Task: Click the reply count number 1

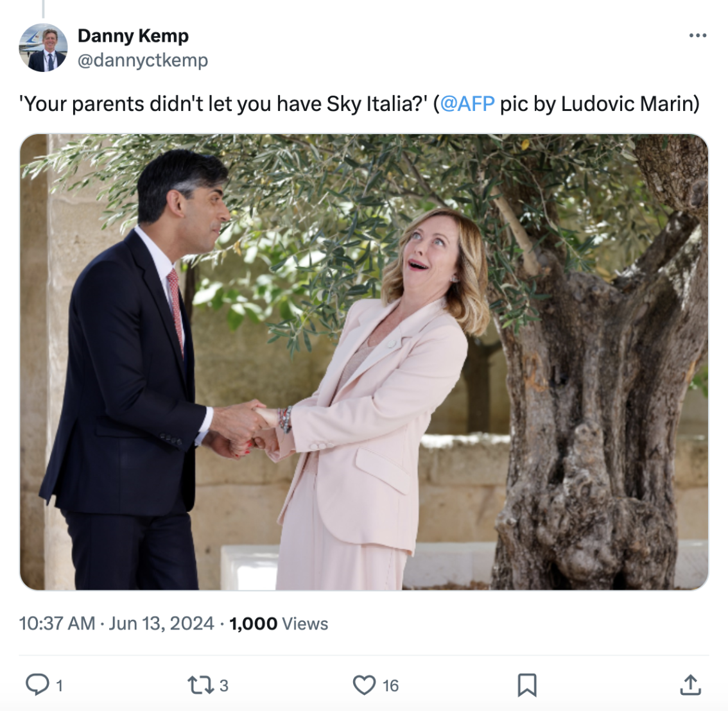Action: [x=59, y=686]
